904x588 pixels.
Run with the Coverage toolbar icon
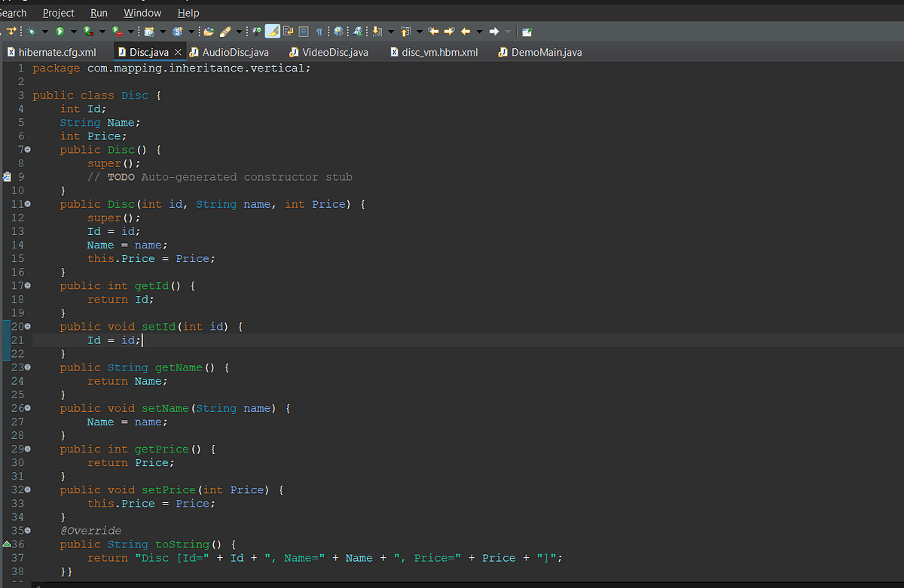point(87,31)
